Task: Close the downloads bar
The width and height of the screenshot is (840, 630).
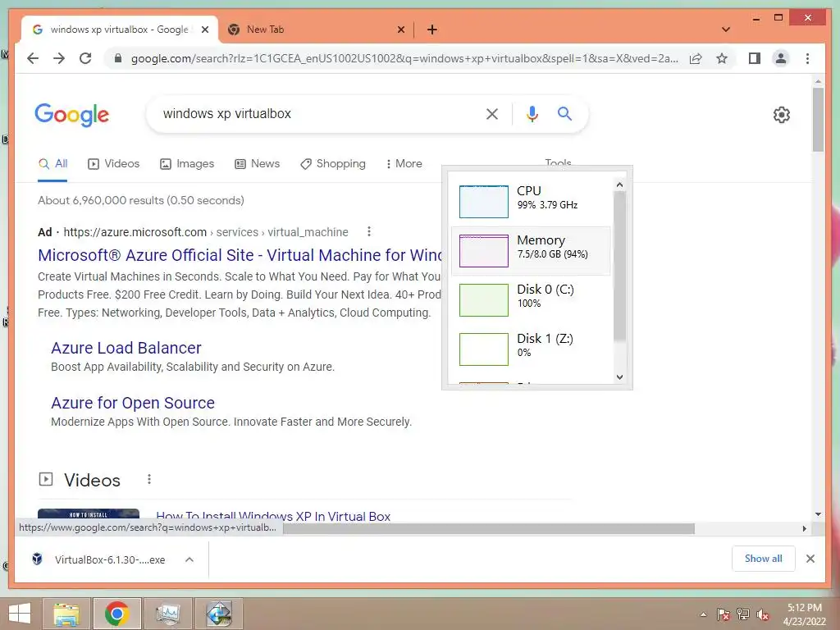Action: (x=810, y=559)
